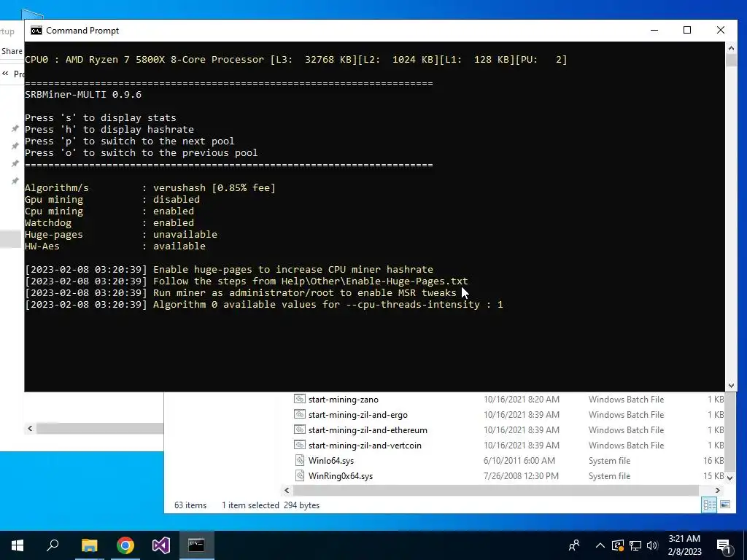Select the WinRing0x64.sys file icon
747x560 pixels.
(x=299, y=475)
